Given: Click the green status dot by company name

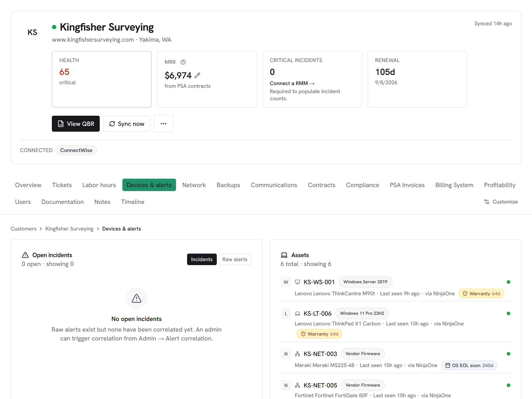Looking at the screenshot, I should pyautogui.click(x=54, y=27).
